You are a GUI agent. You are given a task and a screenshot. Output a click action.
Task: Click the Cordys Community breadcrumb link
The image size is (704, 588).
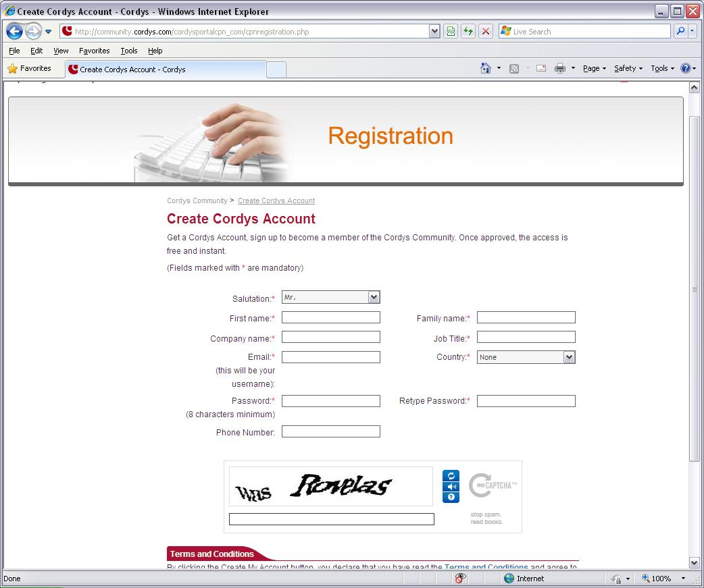pyautogui.click(x=197, y=201)
